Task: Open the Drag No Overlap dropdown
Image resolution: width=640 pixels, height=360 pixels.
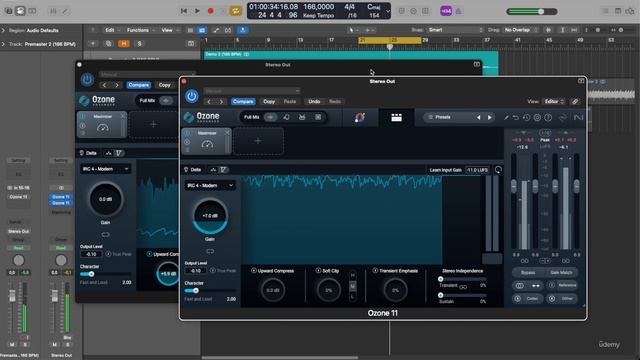Action: [521, 30]
